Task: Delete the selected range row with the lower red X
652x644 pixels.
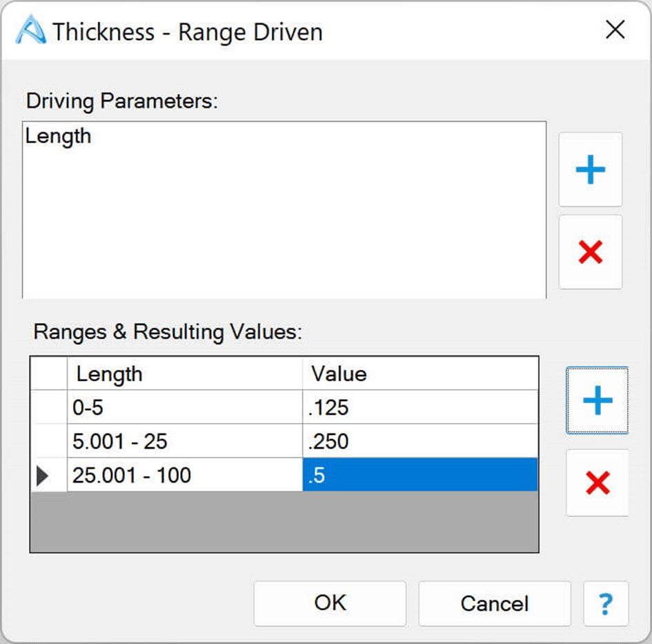Action: pyautogui.click(x=597, y=483)
